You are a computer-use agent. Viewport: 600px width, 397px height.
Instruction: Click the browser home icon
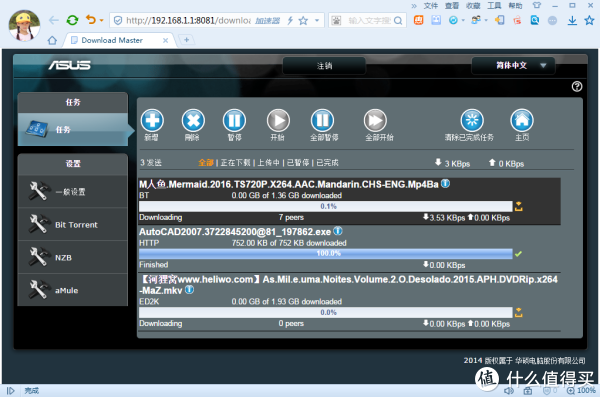[x=52, y=40]
